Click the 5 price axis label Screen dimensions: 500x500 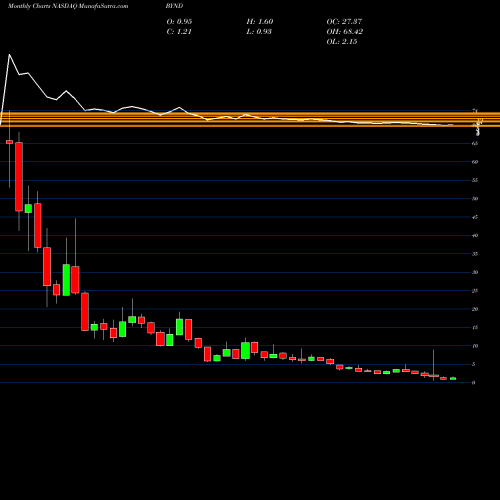click(x=474, y=364)
